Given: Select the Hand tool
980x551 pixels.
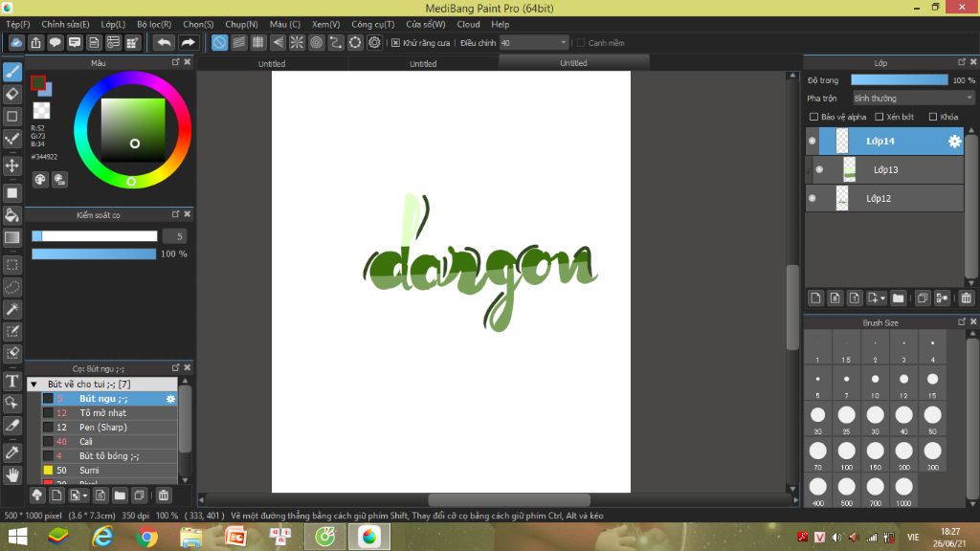Looking at the screenshot, I should (x=11, y=474).
